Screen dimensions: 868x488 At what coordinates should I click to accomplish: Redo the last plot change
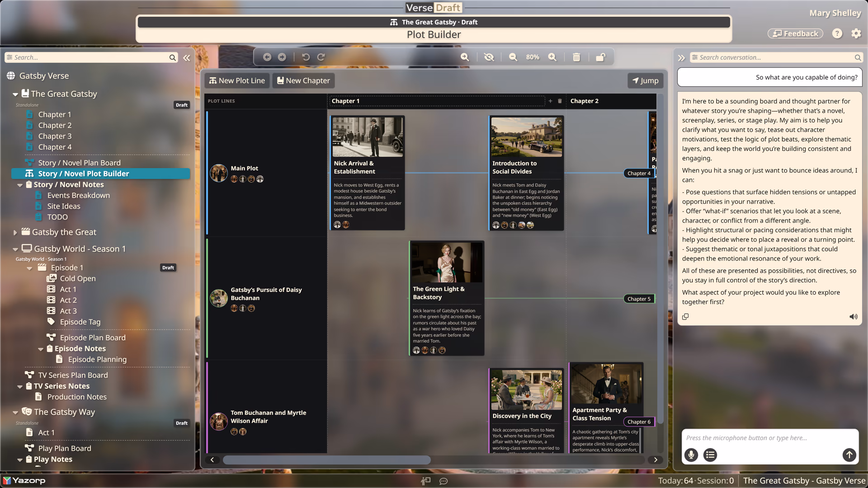point(321,57)
